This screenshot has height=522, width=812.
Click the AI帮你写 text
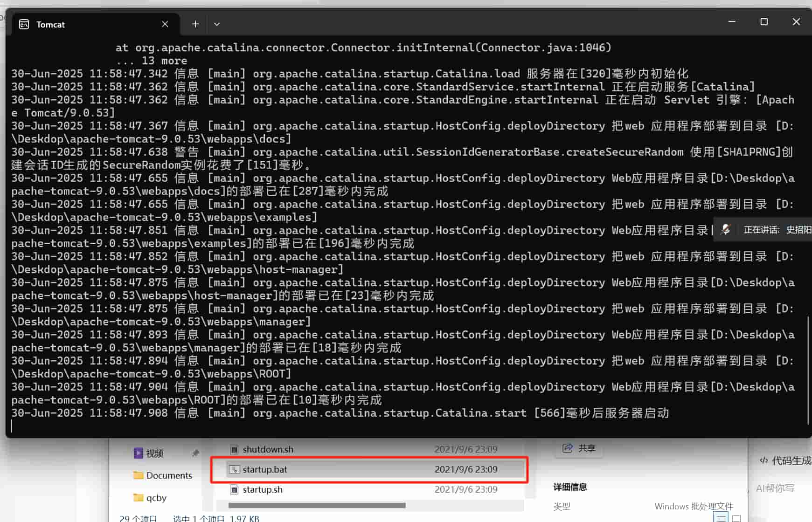[775, 488]
